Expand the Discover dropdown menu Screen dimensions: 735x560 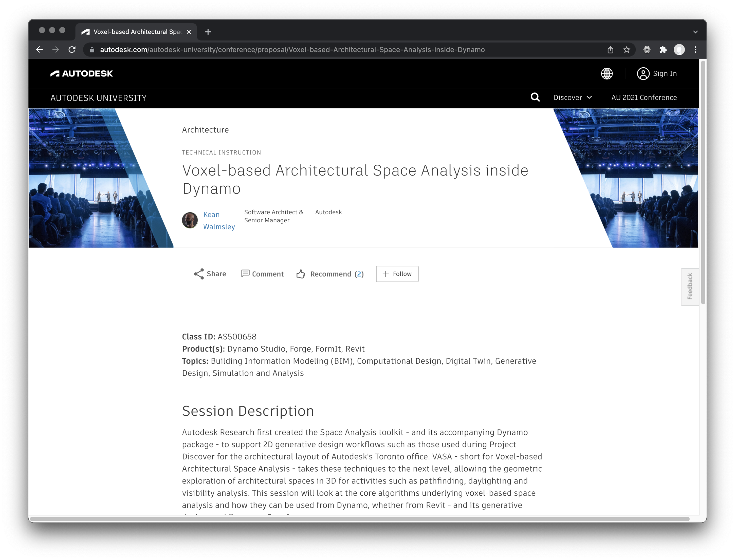(573, 97)
